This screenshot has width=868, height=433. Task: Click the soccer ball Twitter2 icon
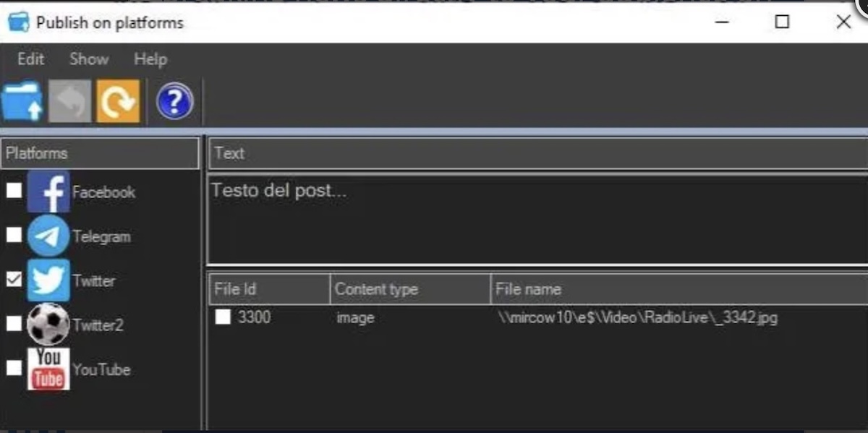48,325
